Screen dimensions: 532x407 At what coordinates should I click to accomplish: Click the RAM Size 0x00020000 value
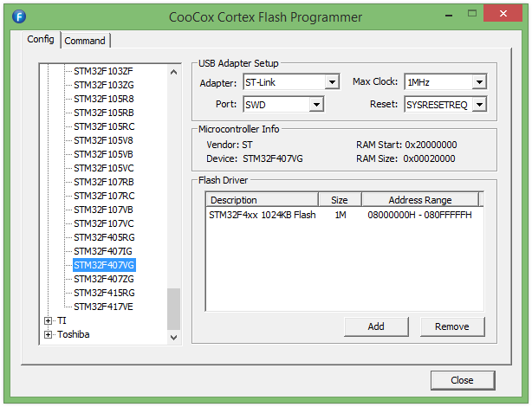pyautogui.click(x=429, y=158)
